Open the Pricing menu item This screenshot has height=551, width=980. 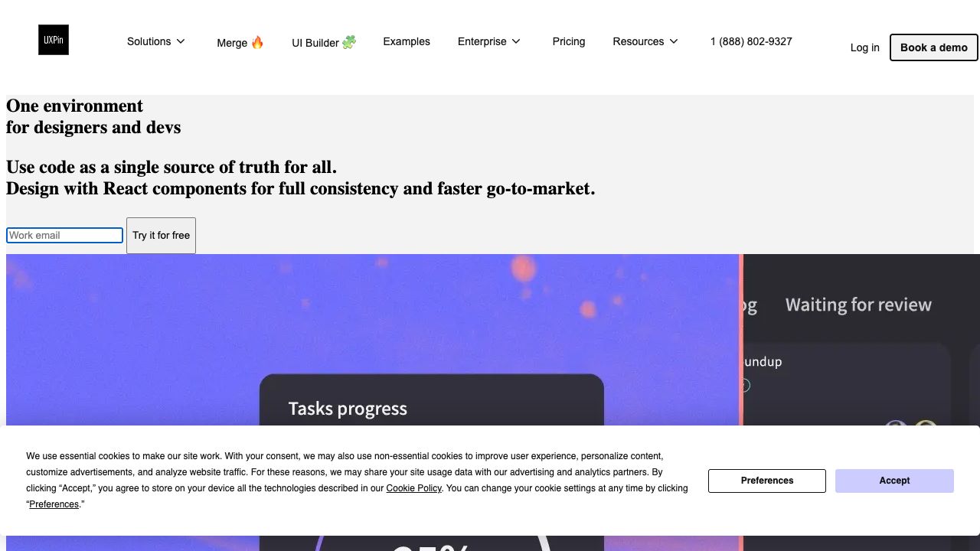[x=569, y=41]
